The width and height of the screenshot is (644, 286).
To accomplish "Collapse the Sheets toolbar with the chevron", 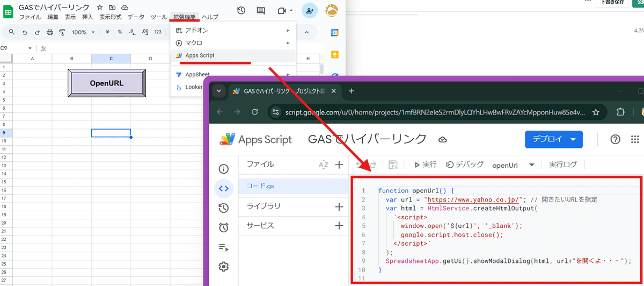I will (x=307, y=32).
